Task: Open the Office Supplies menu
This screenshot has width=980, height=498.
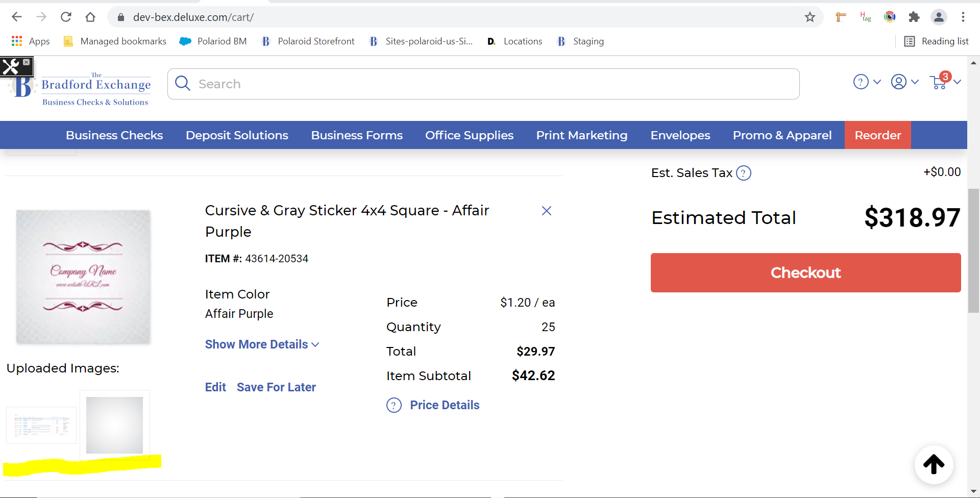Action: (469, 135)
